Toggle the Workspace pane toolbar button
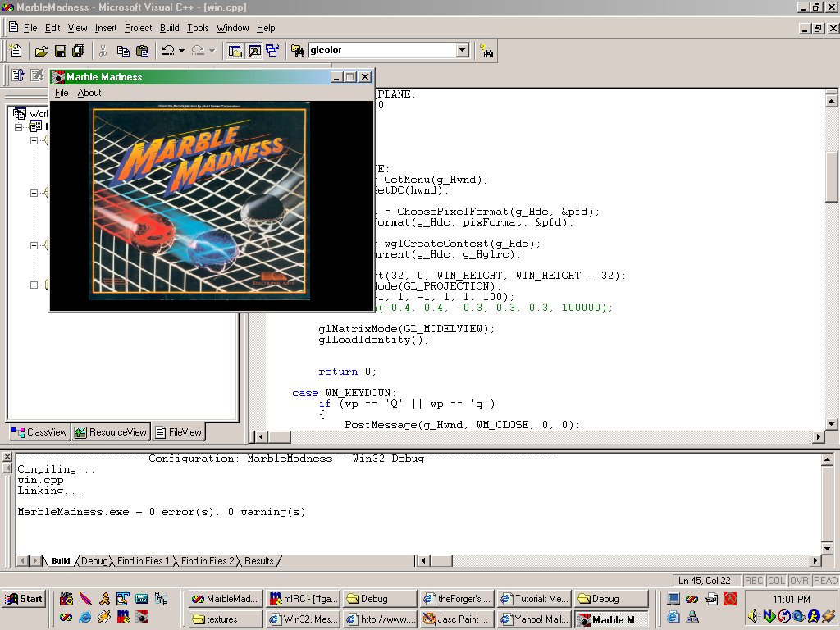This screenshot has height=630, width=840. click(235, 51)
